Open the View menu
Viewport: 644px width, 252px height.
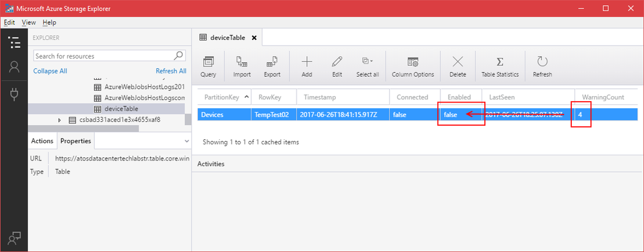pyautogui.click(x=29, y=23)
